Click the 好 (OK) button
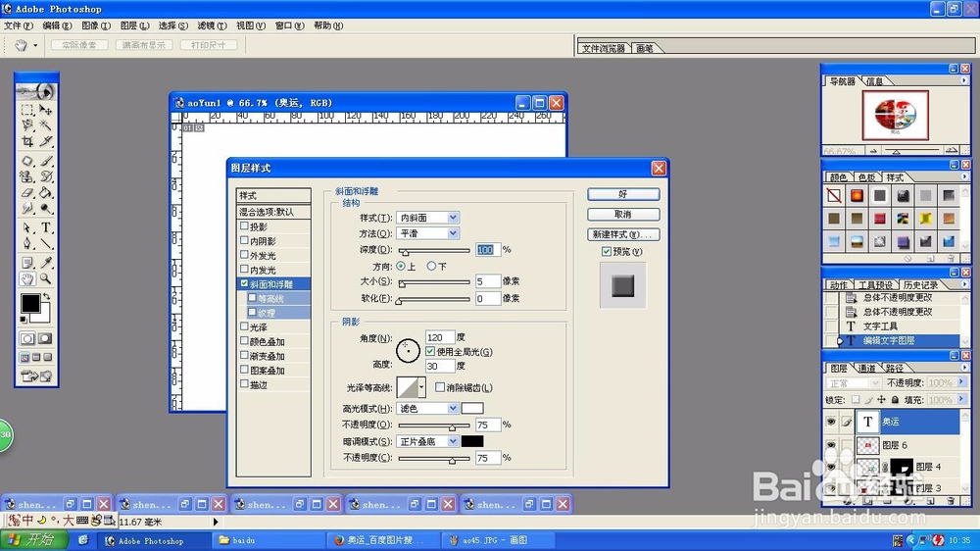Screen dimensions: 980x551 coord(623,194)
